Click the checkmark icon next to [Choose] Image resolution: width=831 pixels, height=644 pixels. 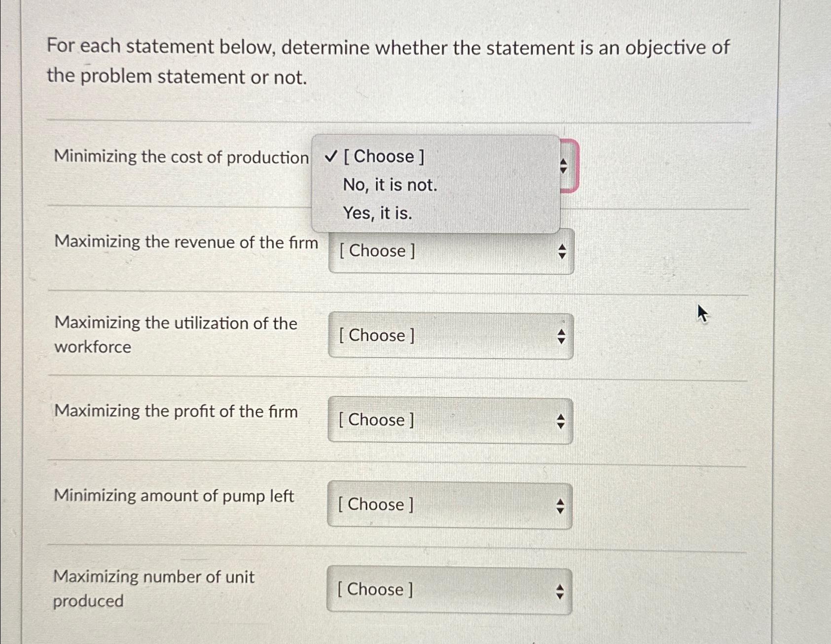coord(331,156)
